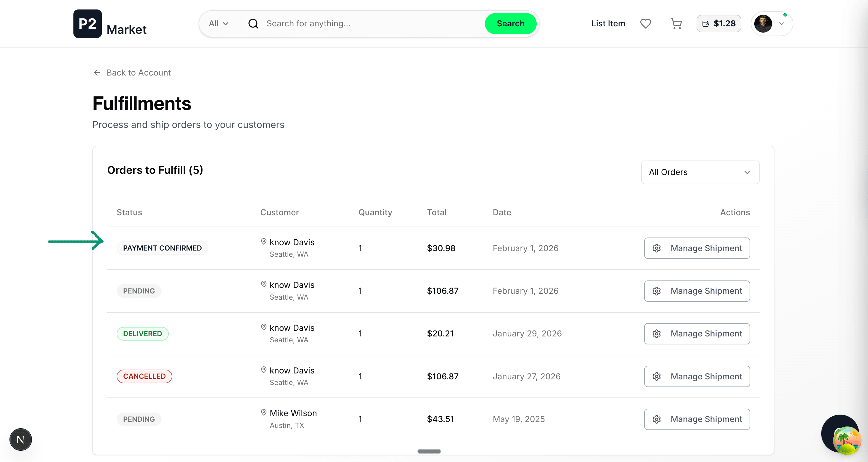Click location pin beside Mike Wilson
This screenshot has height=462, width=868.
pos(264,412)
